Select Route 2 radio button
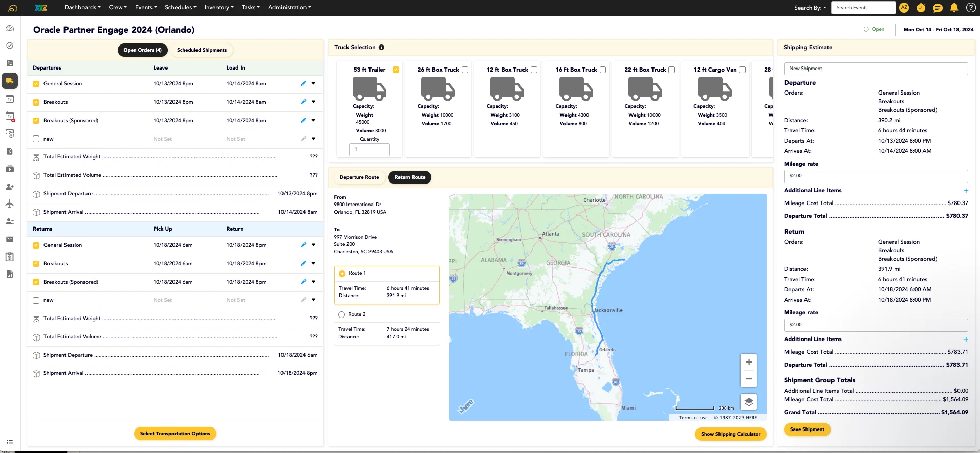The height and width of the screenshot is (453, 980). [x=341, y=314]
